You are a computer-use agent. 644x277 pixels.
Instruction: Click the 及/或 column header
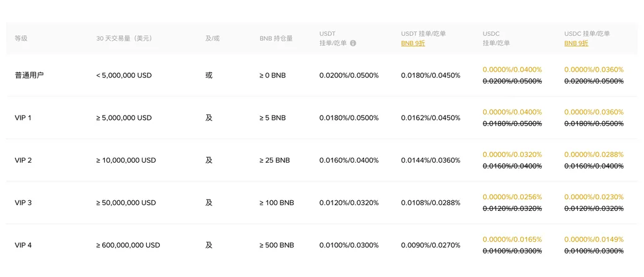[x=212, y=38]
